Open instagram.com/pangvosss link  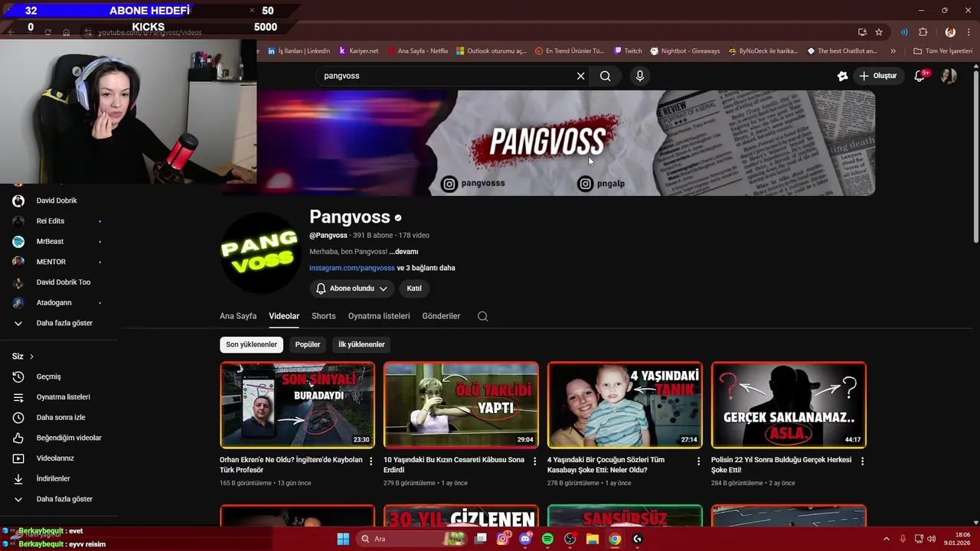click(x=352, y=268)
